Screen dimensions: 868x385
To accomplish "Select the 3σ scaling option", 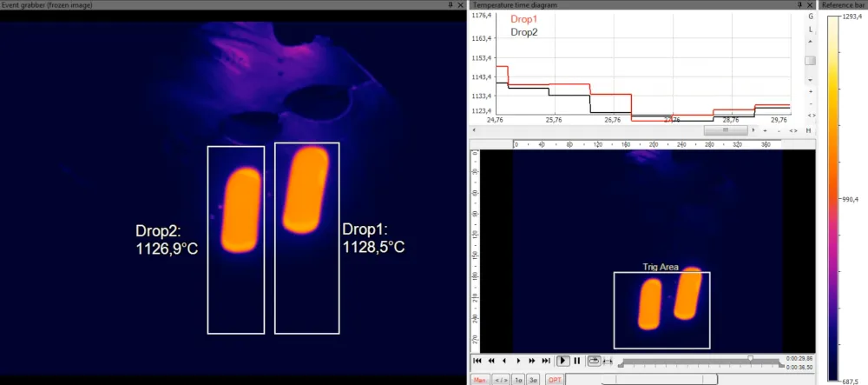I will click(534, 380).
